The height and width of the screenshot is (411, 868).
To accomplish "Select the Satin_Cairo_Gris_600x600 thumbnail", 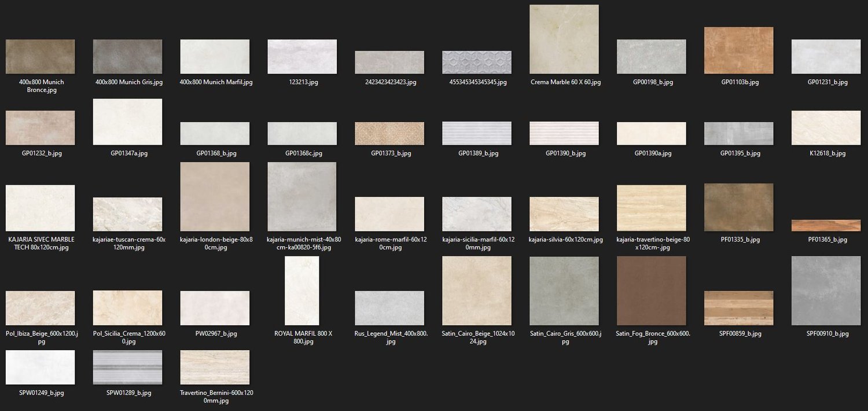I will pos(564,291).
